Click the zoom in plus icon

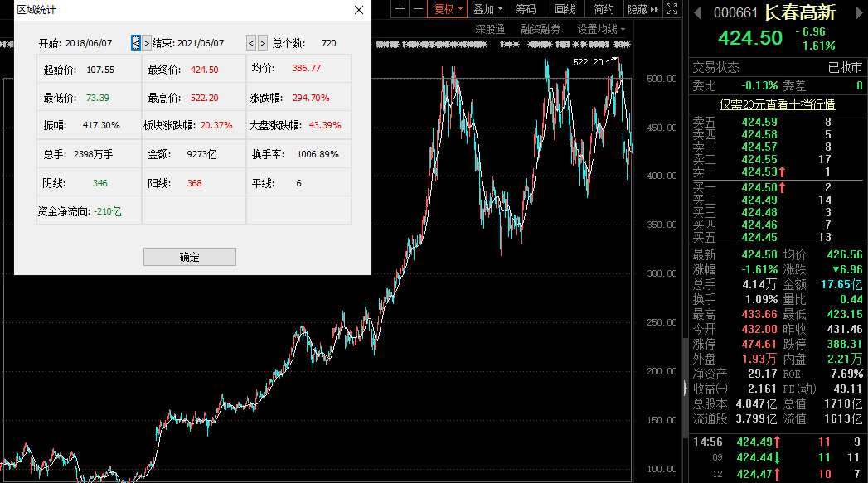click(400, 9)
